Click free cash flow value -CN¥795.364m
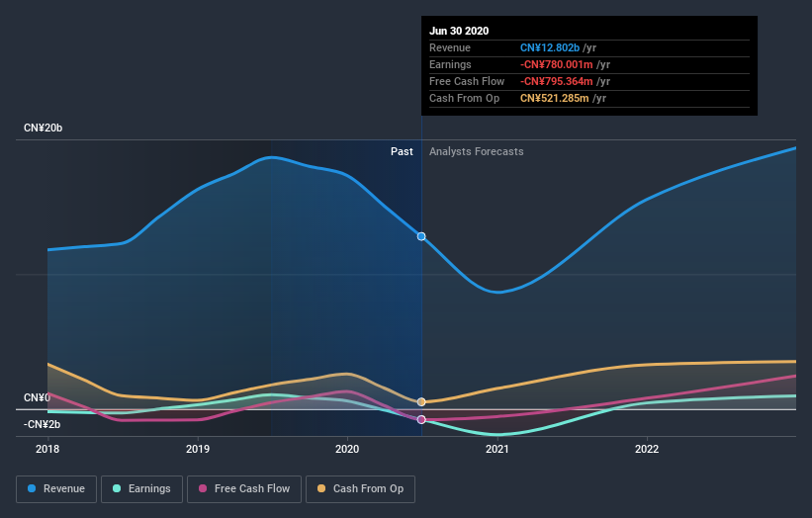This screenshot has width=812, height=518. coord(557,81)
